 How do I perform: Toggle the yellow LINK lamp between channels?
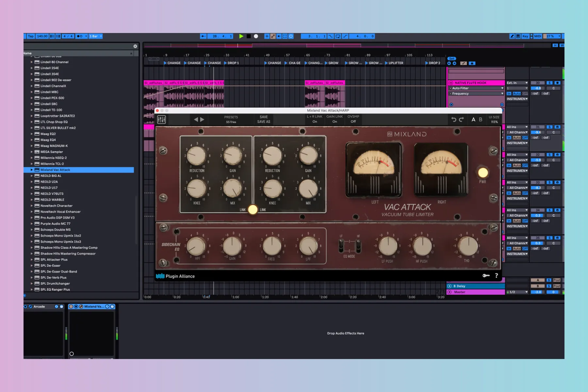(253, 209)
